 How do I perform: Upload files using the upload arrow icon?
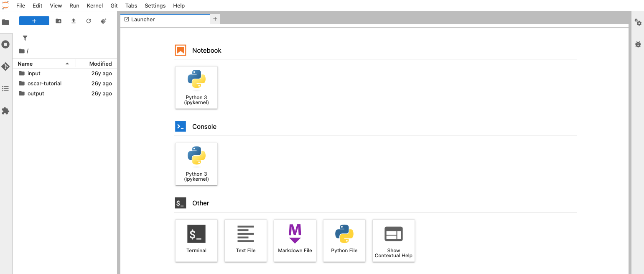point(74,20)
